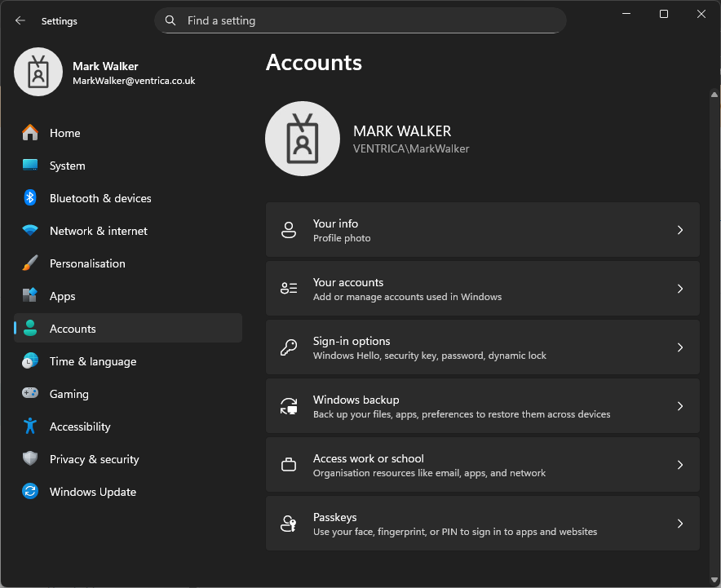Click the Sign-in options key icon
The width and height of the screenshot is (721, 588).
coord(289,347)
